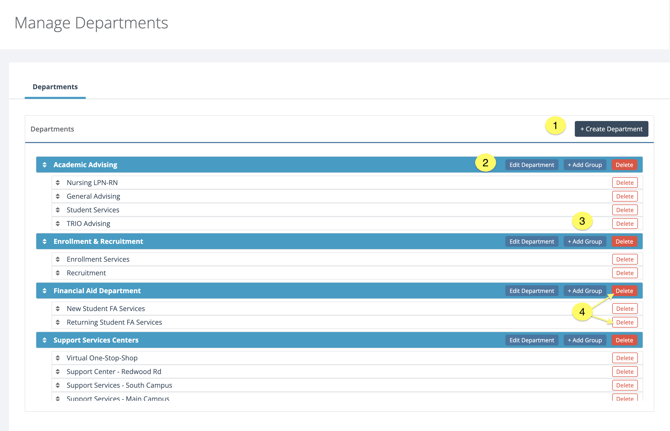The image size is (670, 431).
Task: Add a group to Financial Aid Department
Action: click(x=585, y=291)
